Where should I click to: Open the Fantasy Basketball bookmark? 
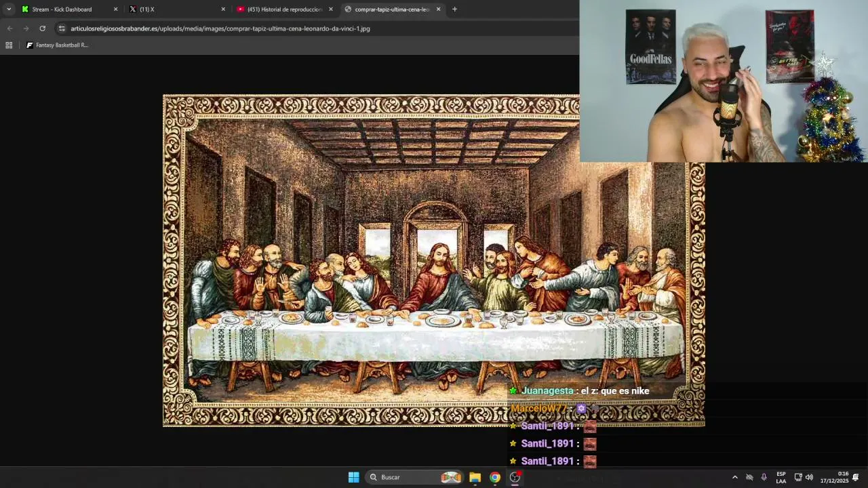[x=57, y=45]
